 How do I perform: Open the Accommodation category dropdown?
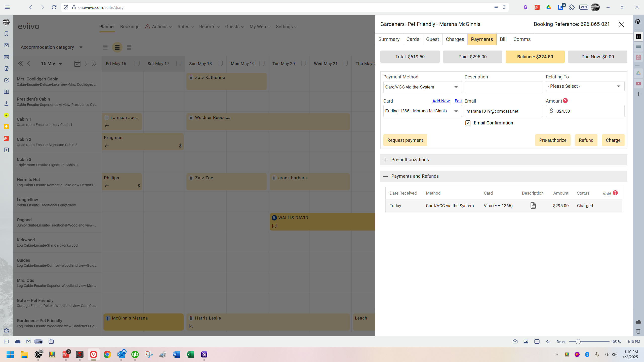tap(52, 47)
